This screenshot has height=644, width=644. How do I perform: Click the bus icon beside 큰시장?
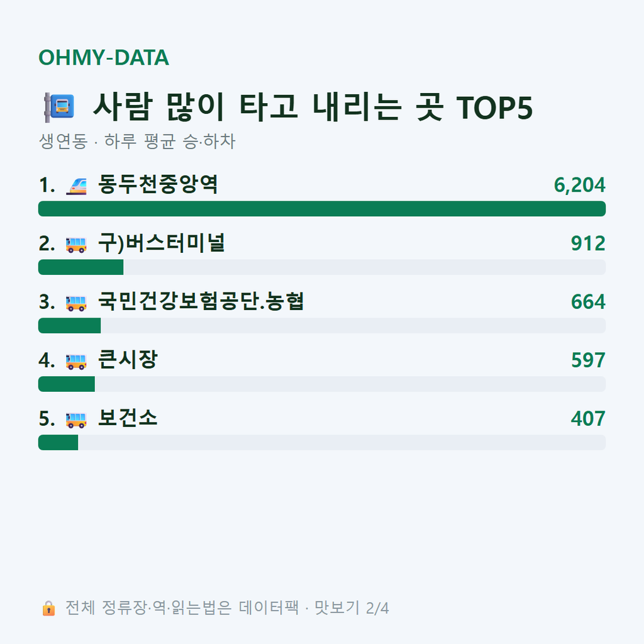[76, 360]
